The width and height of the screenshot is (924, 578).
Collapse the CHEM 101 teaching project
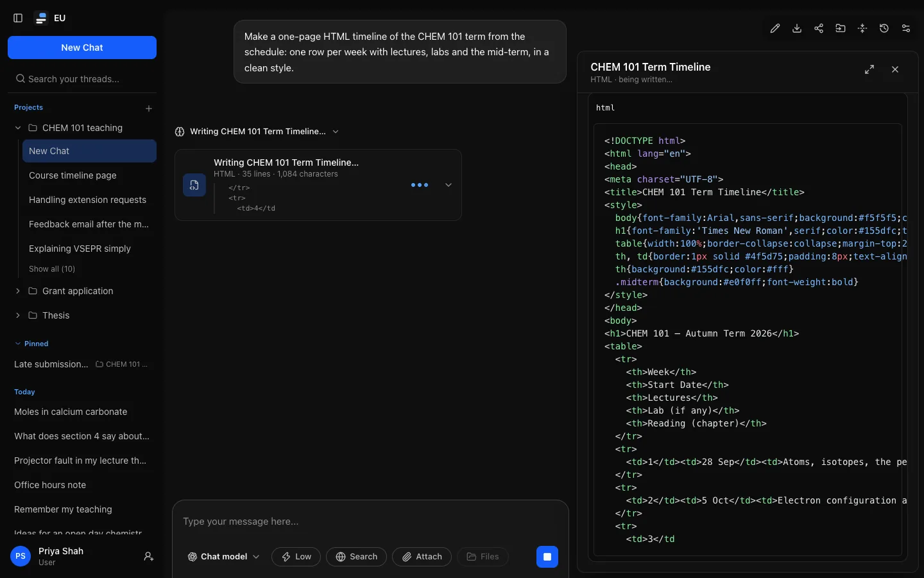18,128
